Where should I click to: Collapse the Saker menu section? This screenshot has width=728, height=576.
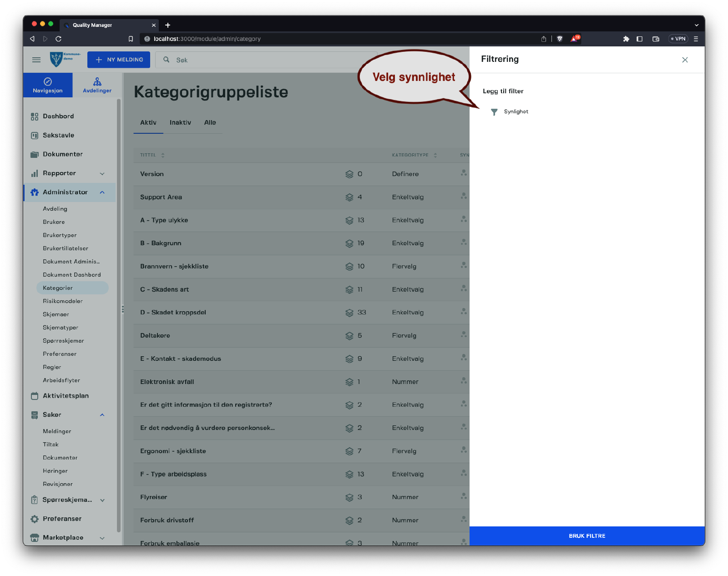click(x=102, y=415)
